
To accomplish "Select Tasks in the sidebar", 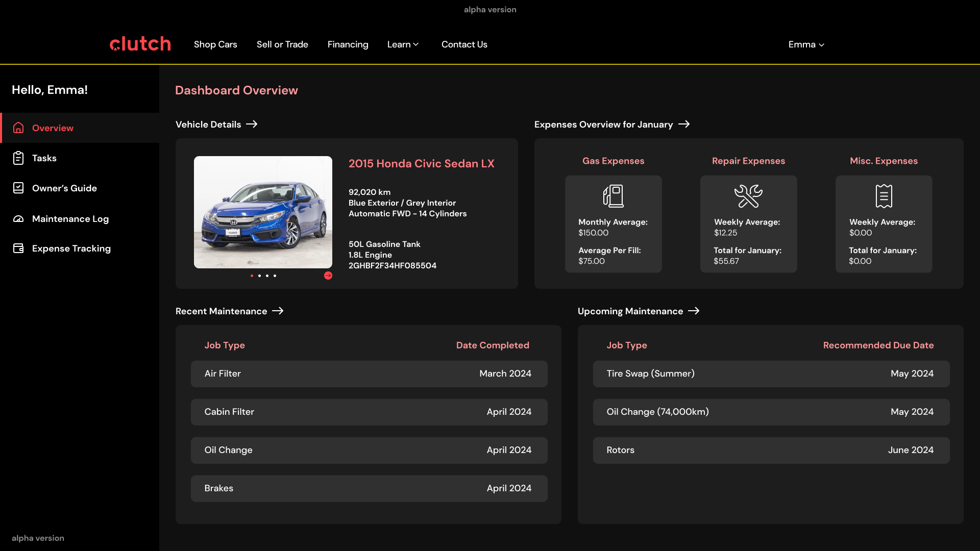I will 80,158.
